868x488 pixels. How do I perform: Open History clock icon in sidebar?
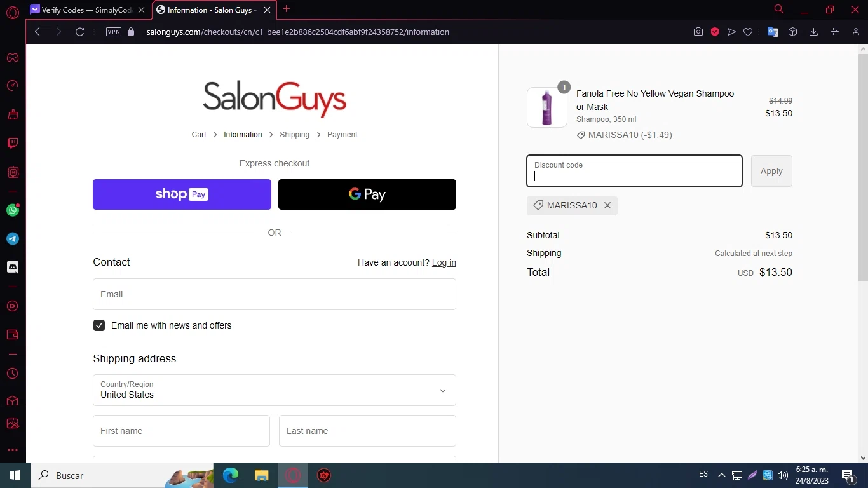(12, 374)
